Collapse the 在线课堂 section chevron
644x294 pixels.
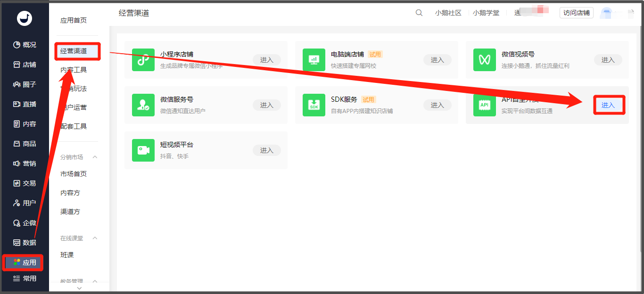coord(95,238)
